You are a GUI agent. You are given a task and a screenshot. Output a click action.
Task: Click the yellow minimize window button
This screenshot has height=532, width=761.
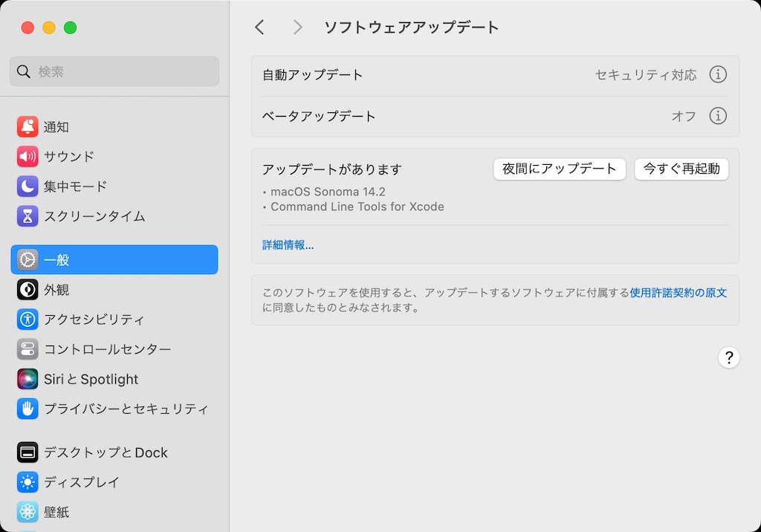[x=49, y=27]
